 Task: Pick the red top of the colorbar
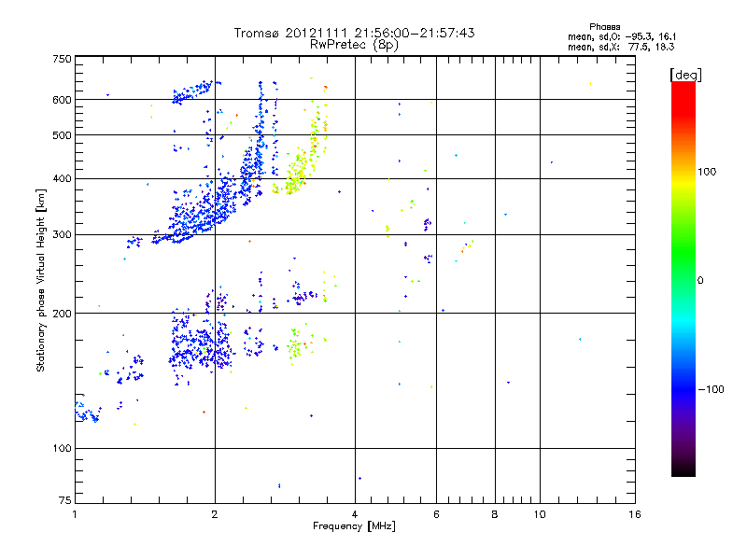684,87
